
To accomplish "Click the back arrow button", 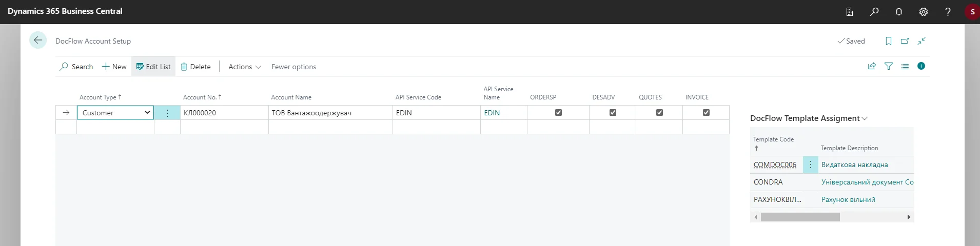I will (38, 40).
